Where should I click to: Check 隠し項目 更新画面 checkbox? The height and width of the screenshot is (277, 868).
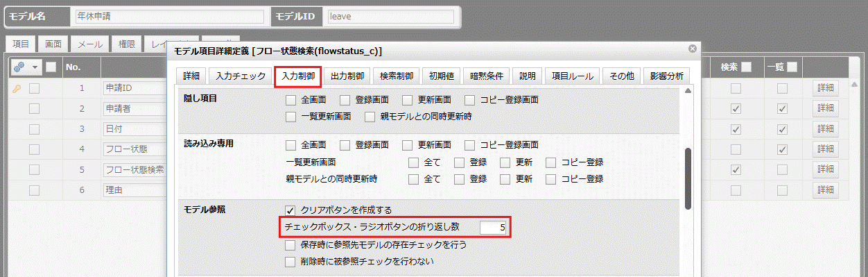tap(407, 100)
